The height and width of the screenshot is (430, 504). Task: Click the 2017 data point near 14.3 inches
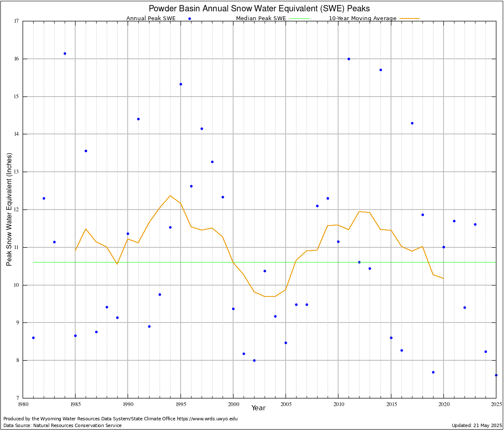click(x=412, y=123)
